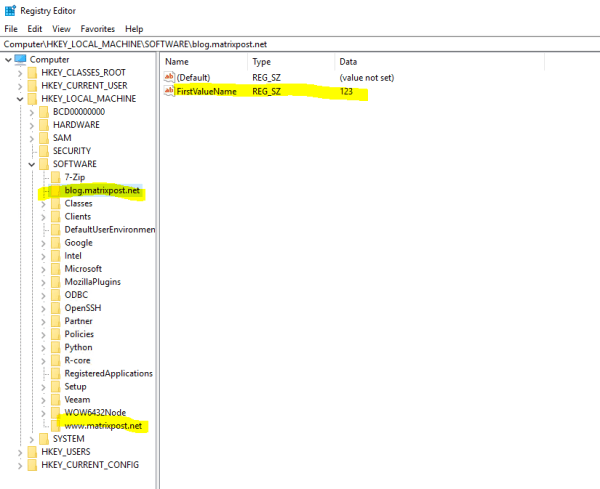Viewport: 600px width, 489px height.
Task: Expand the HARDWARE key
Action: pos(32,125)
